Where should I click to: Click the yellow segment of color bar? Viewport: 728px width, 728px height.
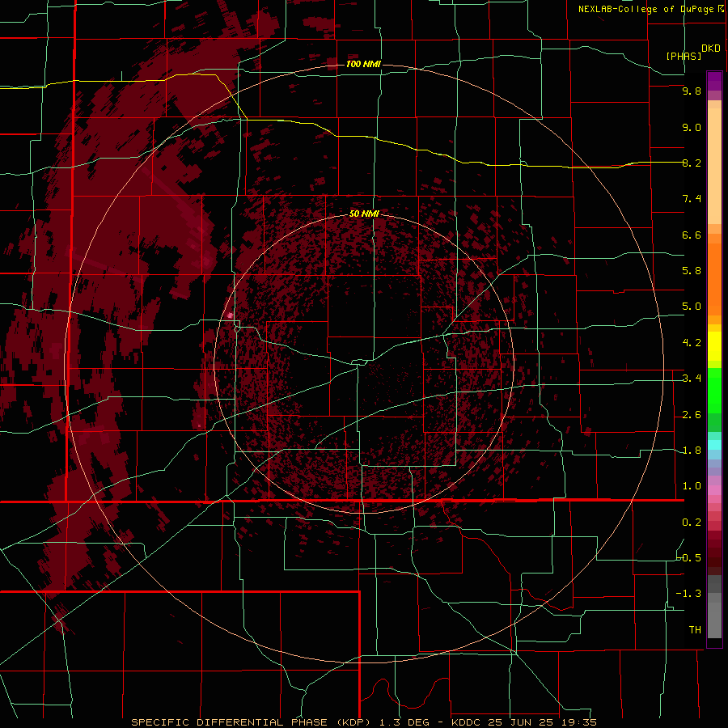point(714,346)
